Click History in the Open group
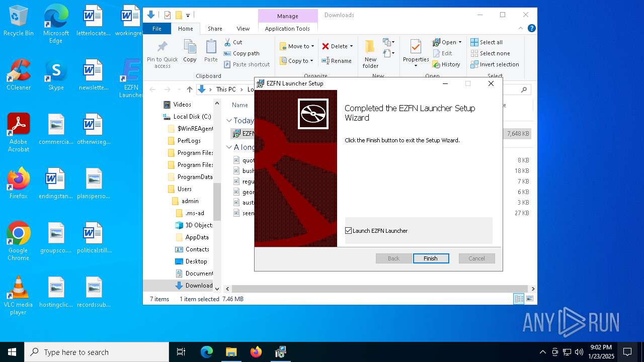644x362 pixels. coord(446,64)
